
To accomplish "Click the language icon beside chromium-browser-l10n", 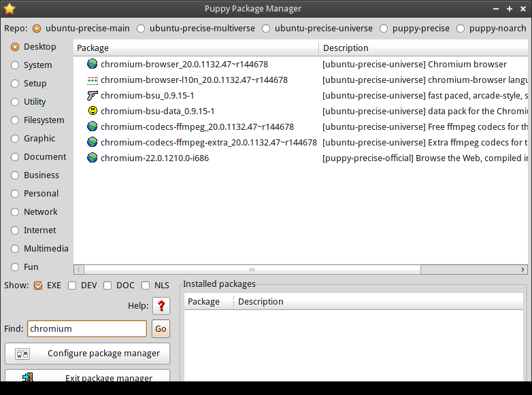I will point(92,80).
